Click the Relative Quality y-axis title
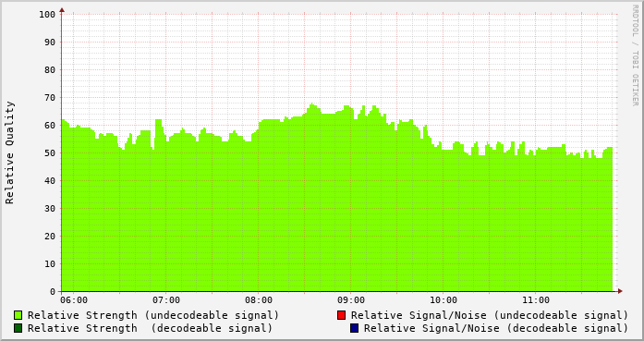The width and height of the screenshot is (644, 341). coord(10,152)
